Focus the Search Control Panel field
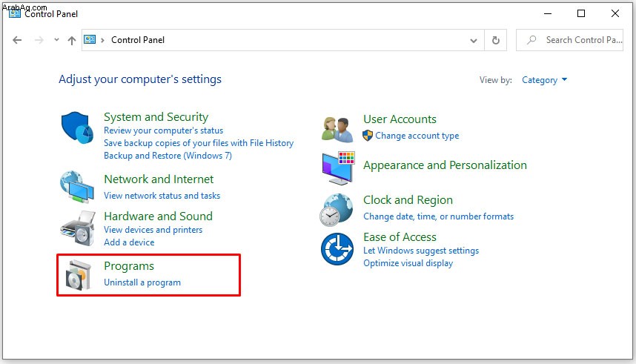The width and height of the screenshot is (636, 364). coord(569,40)
